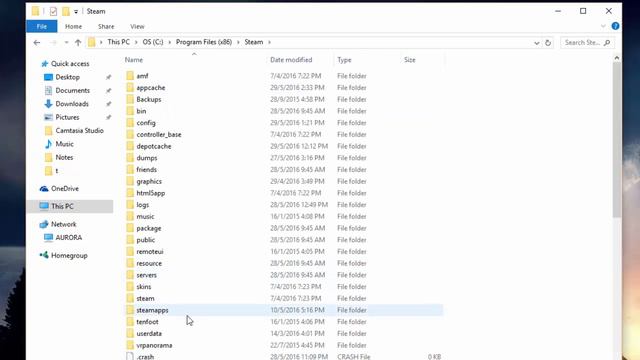
Task: Click the logs folder icon
Action: [130, 204]
